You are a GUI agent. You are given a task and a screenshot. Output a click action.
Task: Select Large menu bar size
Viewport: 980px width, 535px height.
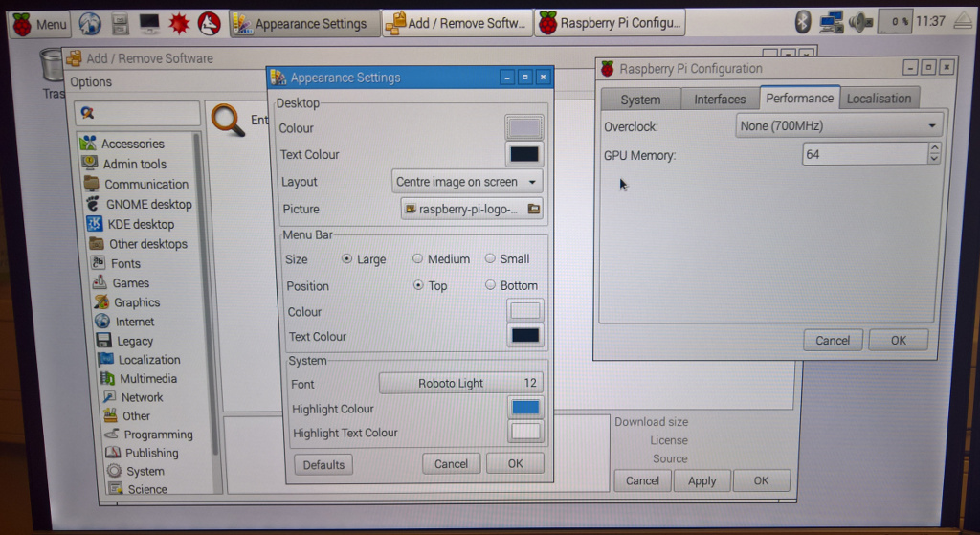point(346,258)
